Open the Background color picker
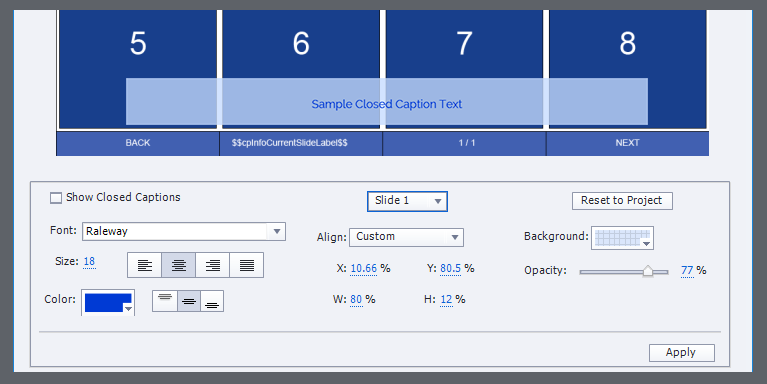The width and height of the screenshot is (767, 384). click(x=622, y=238)
